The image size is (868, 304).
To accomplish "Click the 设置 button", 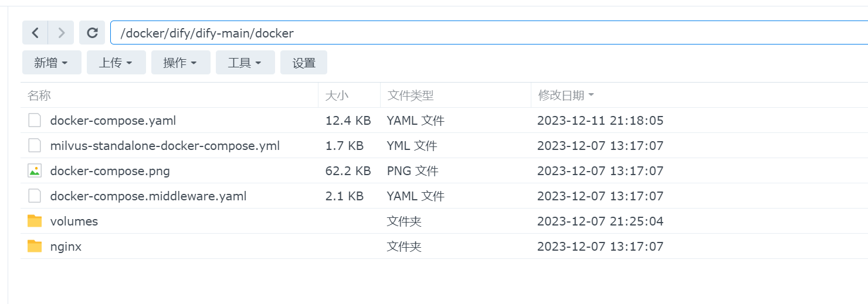I will pos(304,63).
